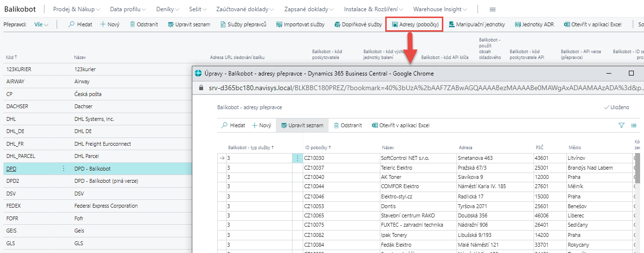Click Importovat služby toolbar icon
The image size is (644, 253).
(279, 24)
